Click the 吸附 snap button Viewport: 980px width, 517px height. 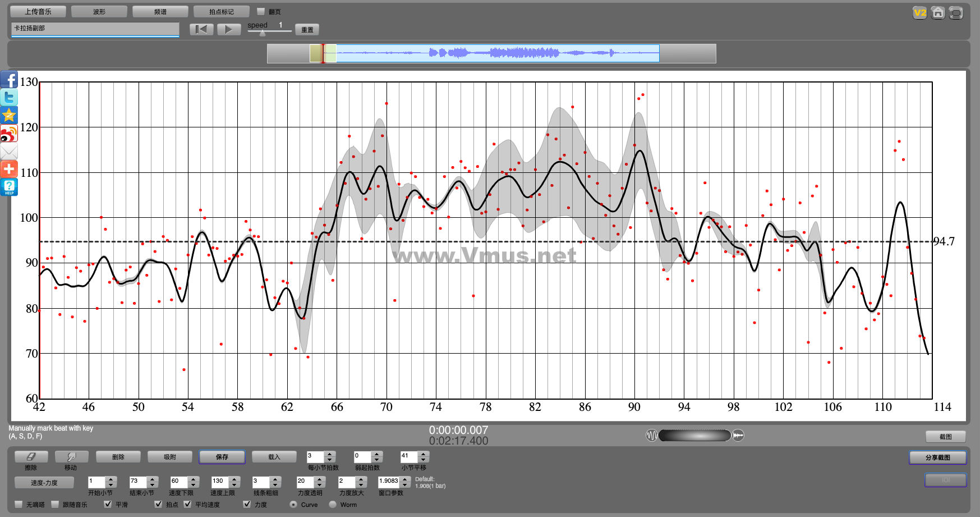click(169, 457)
